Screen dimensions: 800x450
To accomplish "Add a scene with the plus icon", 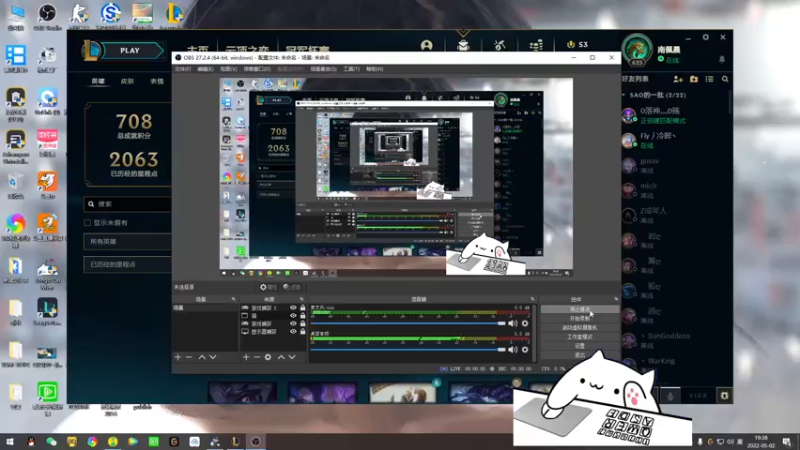I will (178, 357).
